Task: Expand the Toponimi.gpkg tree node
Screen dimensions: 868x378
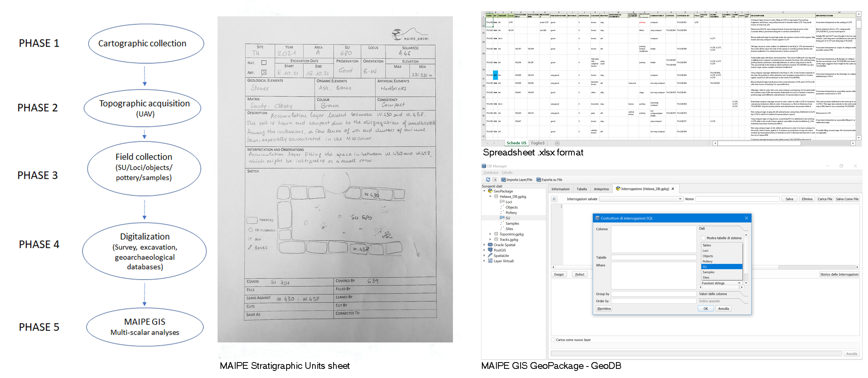Action: coord(490,234)
